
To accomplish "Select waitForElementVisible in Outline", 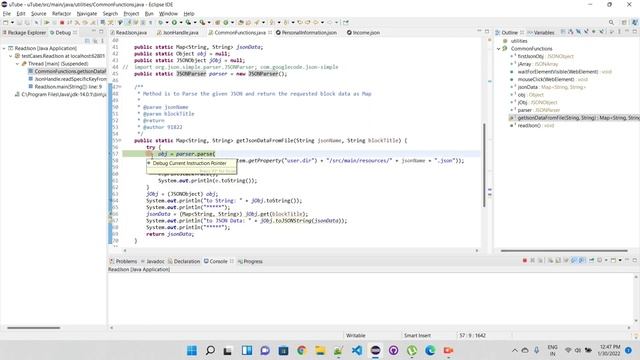I will click(561, 72).
